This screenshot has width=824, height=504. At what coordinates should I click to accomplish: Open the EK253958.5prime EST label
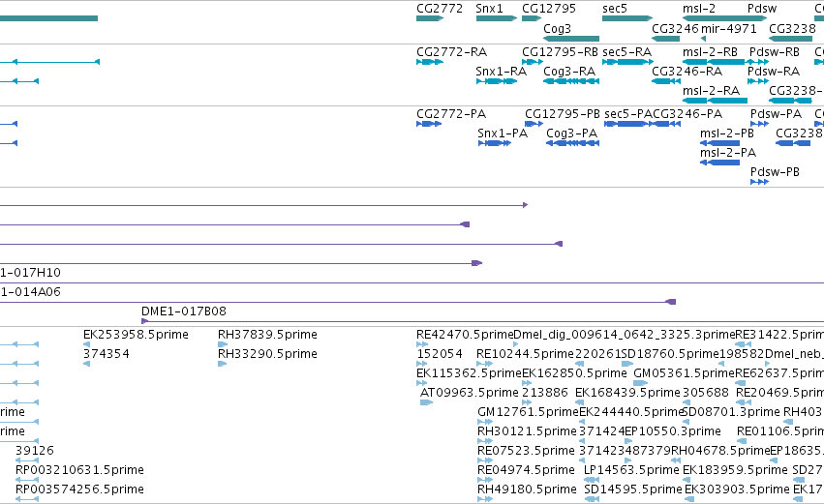coord(136,335)
